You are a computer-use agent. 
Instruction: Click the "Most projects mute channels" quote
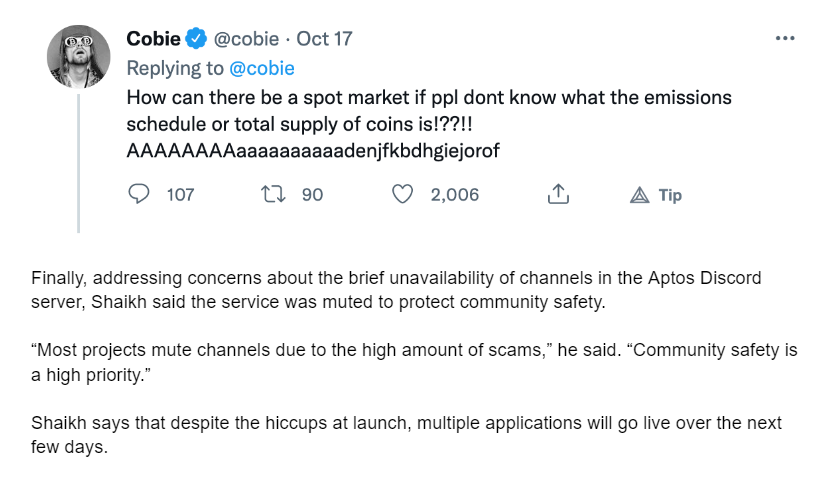(x=414, y=362)
